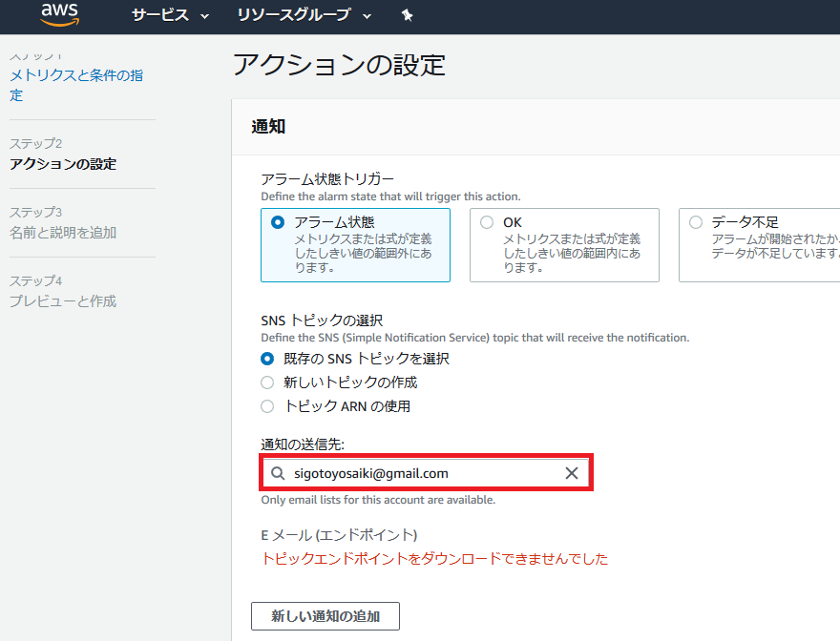Choose 既存の SNS トピックを選択 option

[267, 359]
